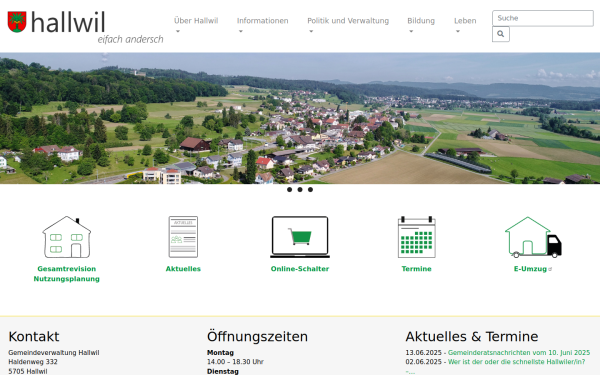
Task: Open the Aktuelles newspaper icon
Action: point(183,237)
